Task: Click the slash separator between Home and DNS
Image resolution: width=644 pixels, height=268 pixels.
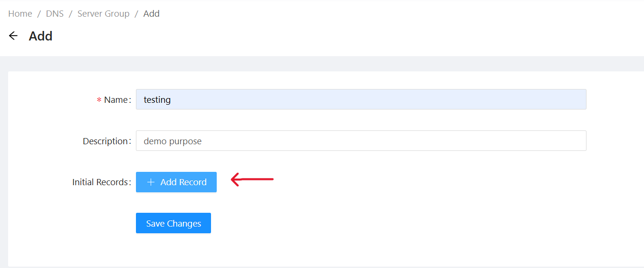Action: [x=39, y=14]
